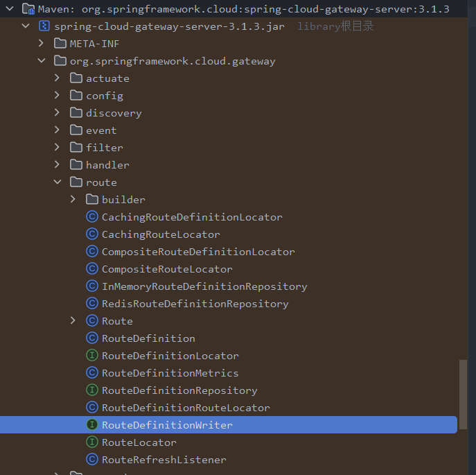Click the RouteRefreshListener class icon
This screenshot has width=476, height=475.
92,459
